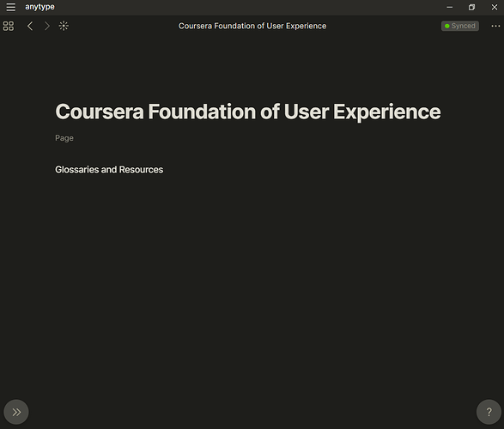Screen dimensions: 504x429
Task: Close the anytype window
Action: (494, 7)
